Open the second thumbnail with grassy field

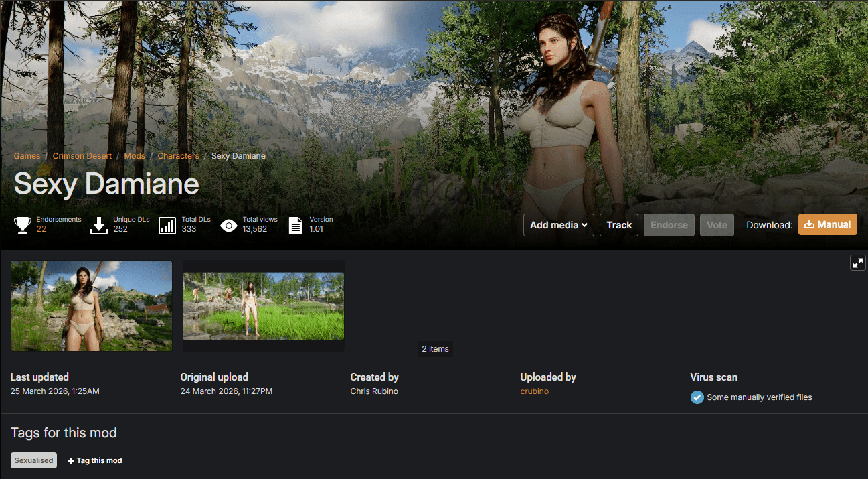(263, 305)
